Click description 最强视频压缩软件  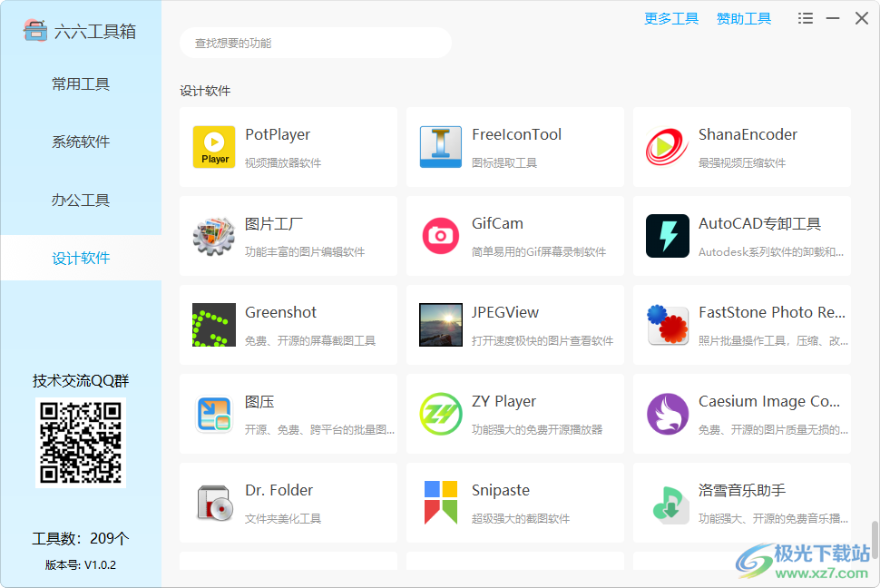click(742, 162)
